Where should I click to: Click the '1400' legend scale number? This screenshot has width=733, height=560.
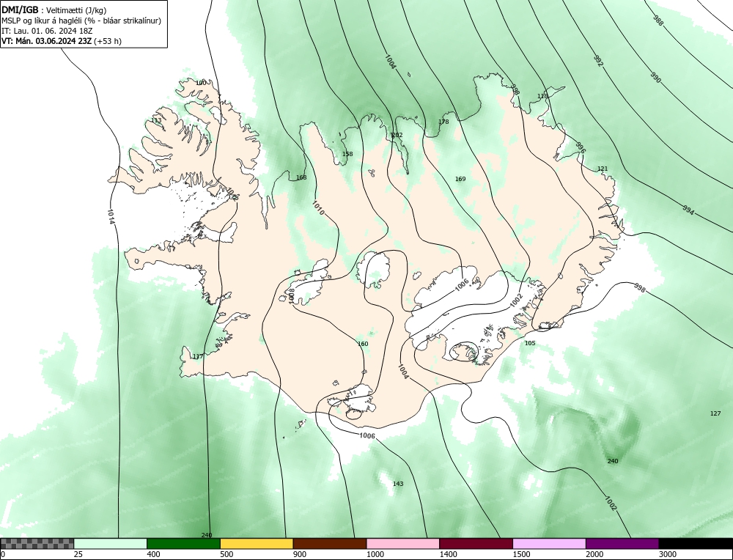coord(448,554)
